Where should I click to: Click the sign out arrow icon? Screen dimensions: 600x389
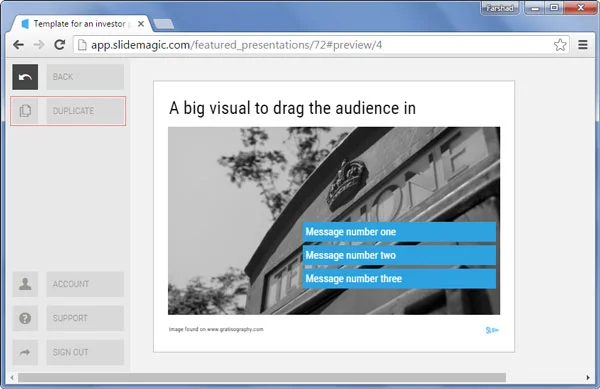(25, 352)
